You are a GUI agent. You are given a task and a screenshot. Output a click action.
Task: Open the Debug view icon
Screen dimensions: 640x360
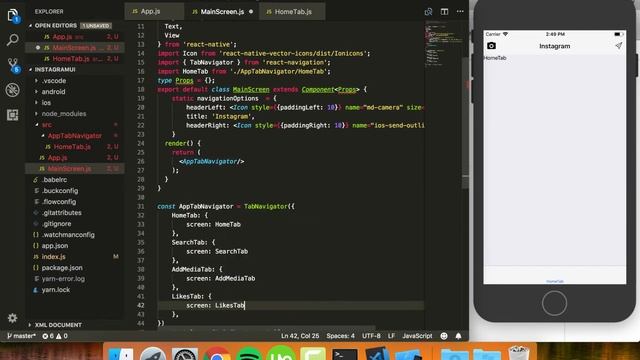[x=13, y=90]
